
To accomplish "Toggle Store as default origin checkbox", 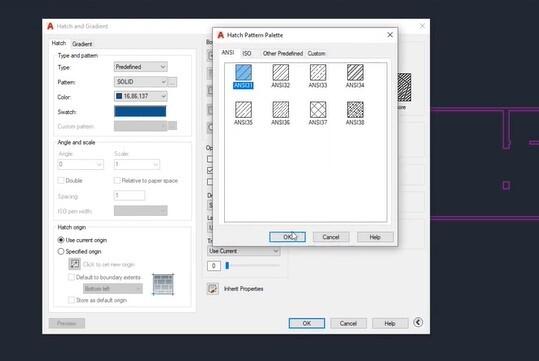I will pos(71,300).
